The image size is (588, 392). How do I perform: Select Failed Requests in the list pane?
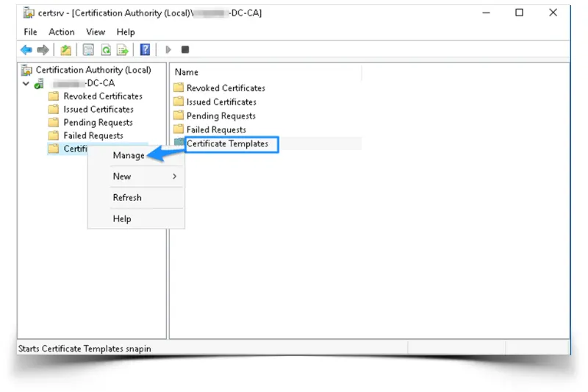pyautogui.click(x=216, y=129)
